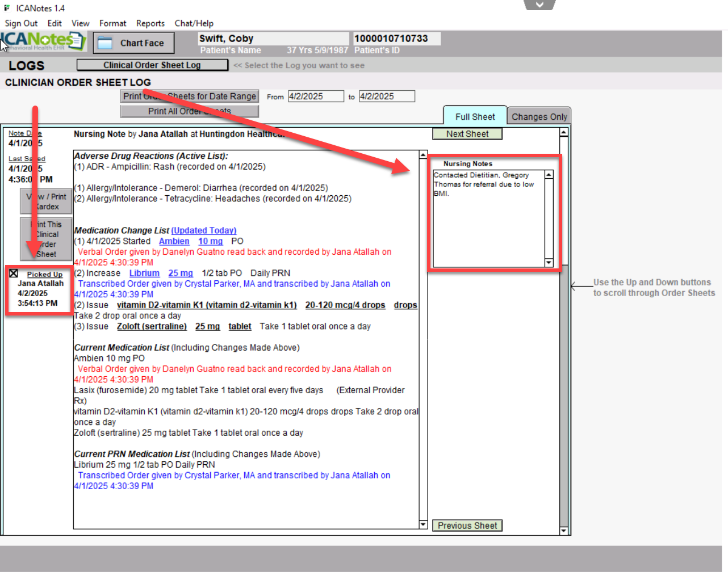Open the Clinical Order Sheet Log selector
Screen dimensions: 728x572
coord(152,65)
